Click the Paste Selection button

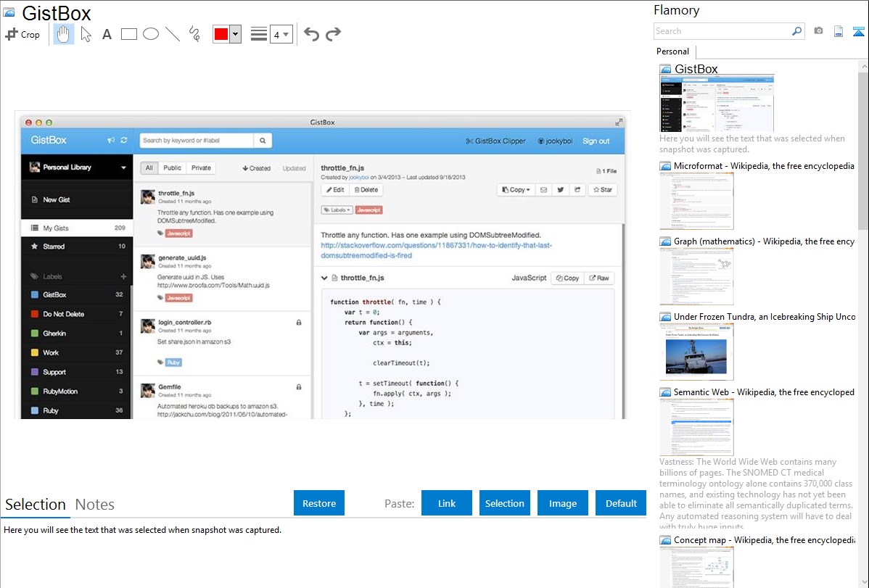pyautogui.click(x=504, y=503)
